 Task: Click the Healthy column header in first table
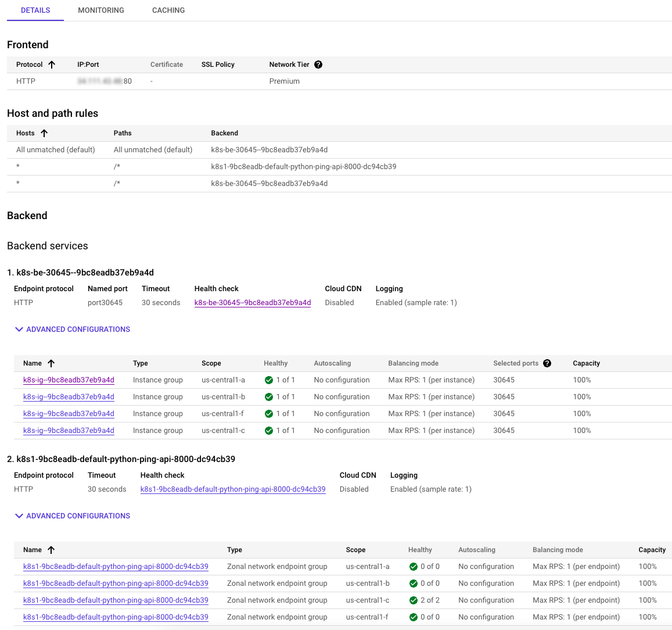(275, 363)
